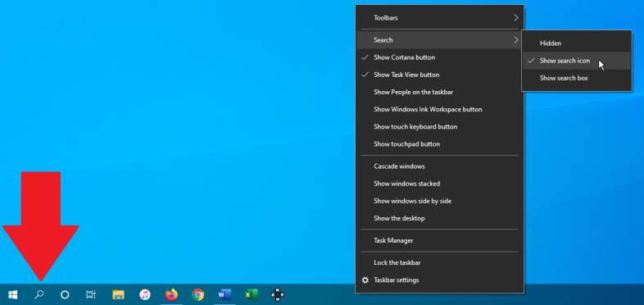Choose Show search box option
The image size is (644, 305).
[x=577, y=78]
